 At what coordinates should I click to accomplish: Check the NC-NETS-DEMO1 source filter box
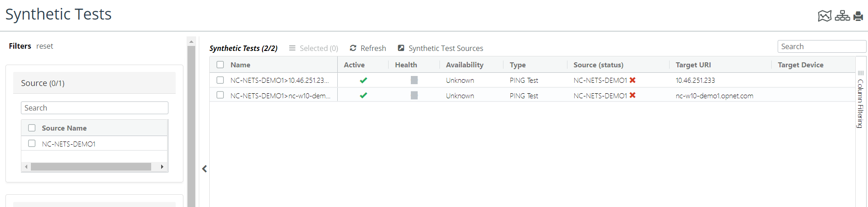click(x=32, y=143)
